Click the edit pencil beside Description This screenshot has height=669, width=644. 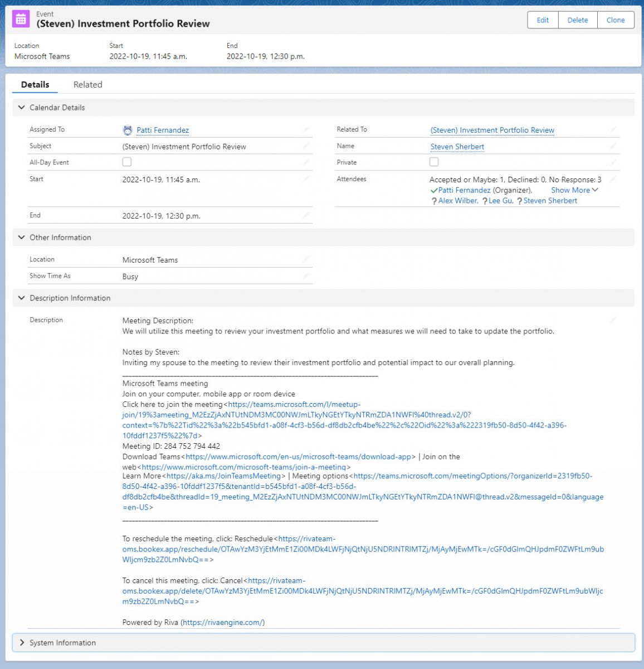tap(613, 319)
